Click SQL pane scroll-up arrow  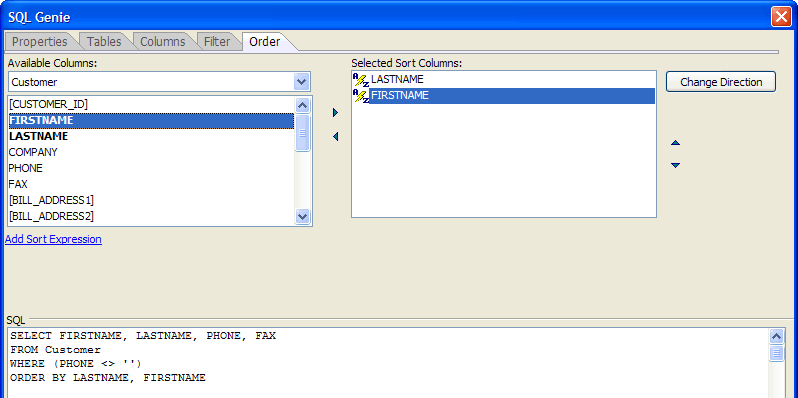point(777,336)
